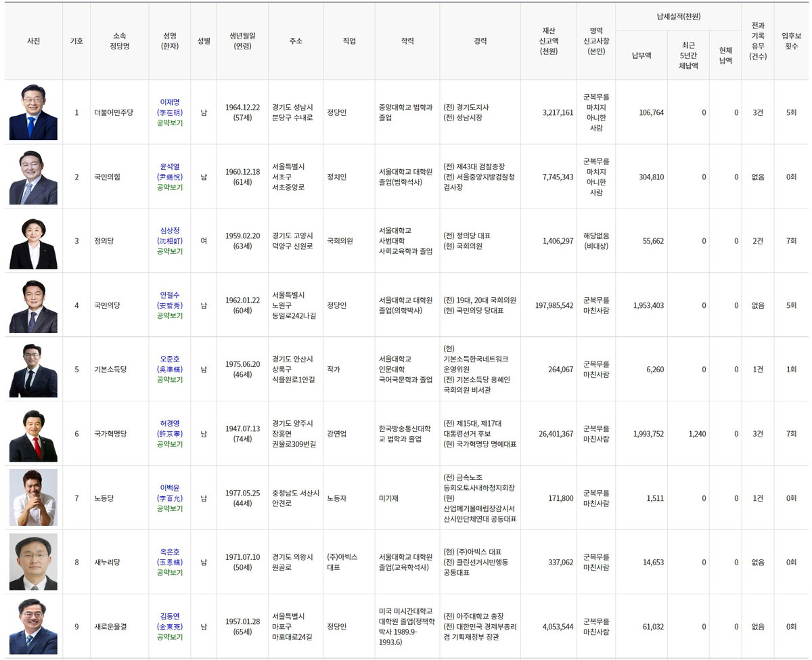The width and height of the screenshot is (812, 660).
Task: Click the 국민의당 party cell
Action: coord(119,305)
